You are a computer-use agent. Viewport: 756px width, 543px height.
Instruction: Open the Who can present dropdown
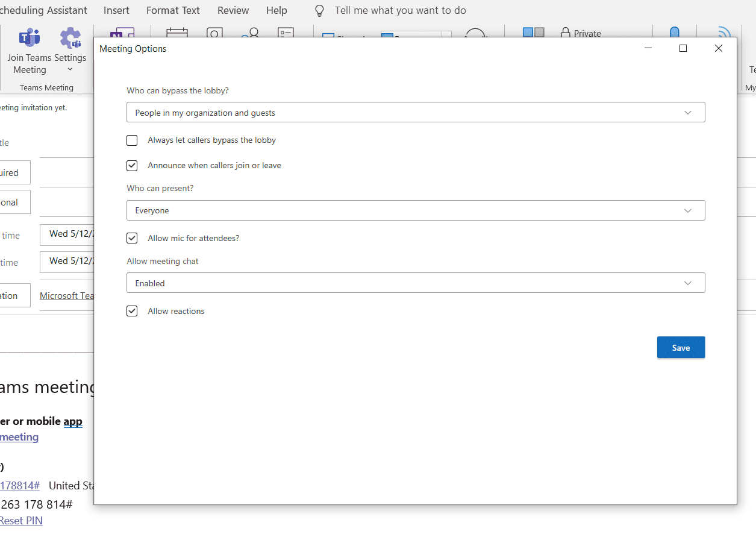click(x=415, y=211)
